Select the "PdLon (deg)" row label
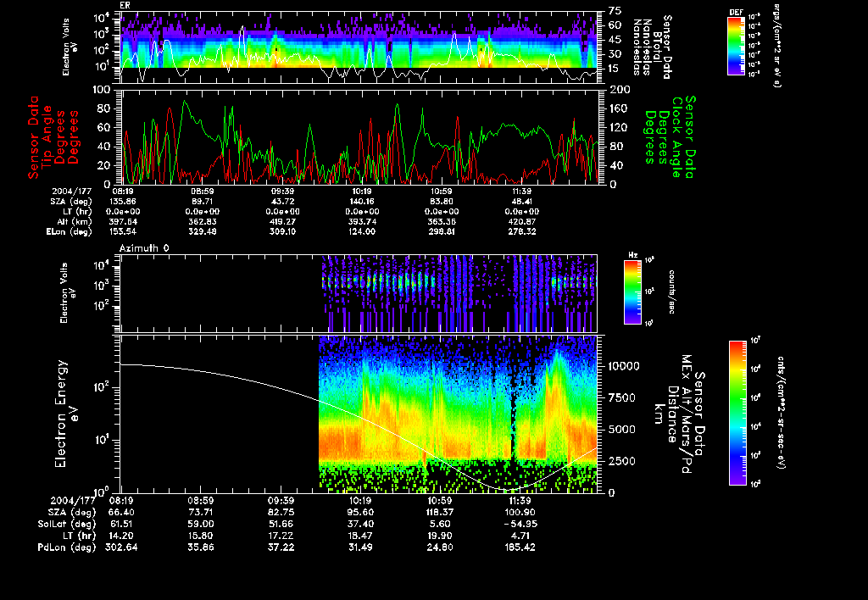This screenshot has width=868, height=600. [67, 547]
